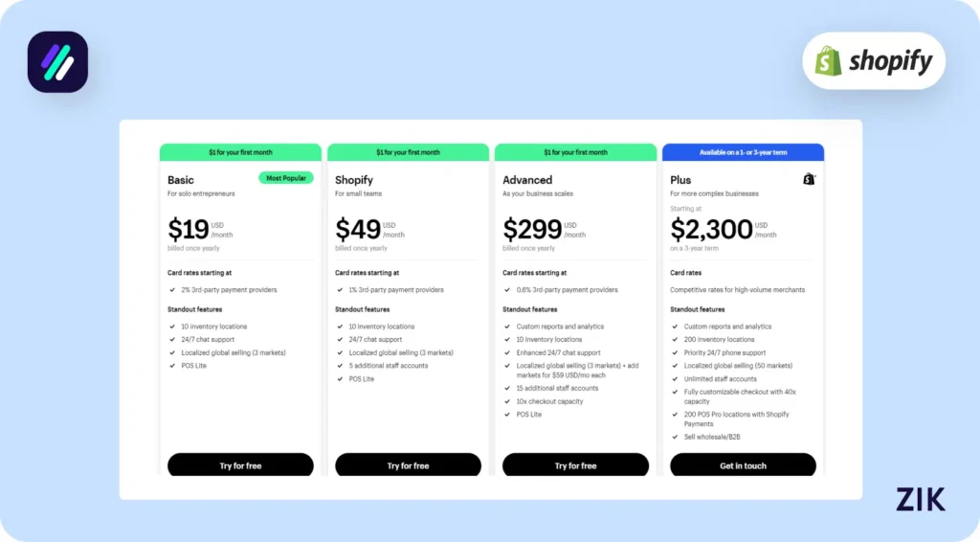980x542 pixels.
Task: Click the Shopify bag icon on Plus card
Action: tap(809, 179)
